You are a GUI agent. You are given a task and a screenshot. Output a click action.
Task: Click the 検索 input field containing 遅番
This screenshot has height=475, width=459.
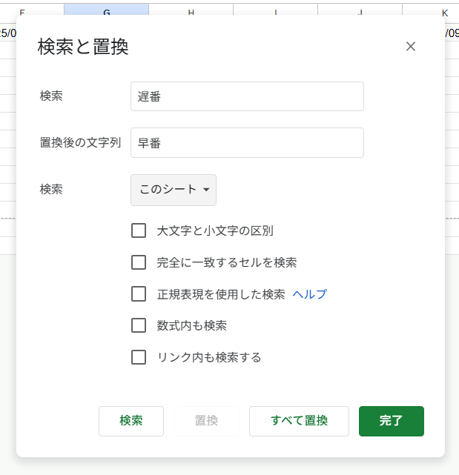247,96
